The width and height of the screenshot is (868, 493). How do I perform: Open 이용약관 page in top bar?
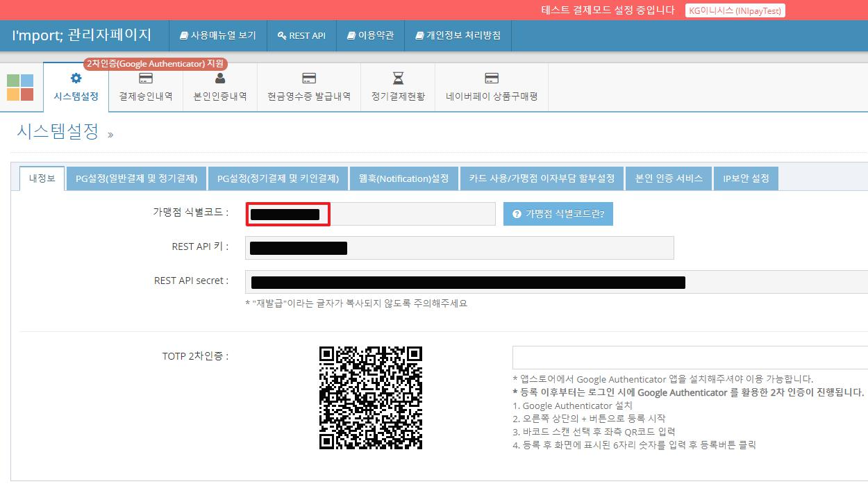point(370,35)
